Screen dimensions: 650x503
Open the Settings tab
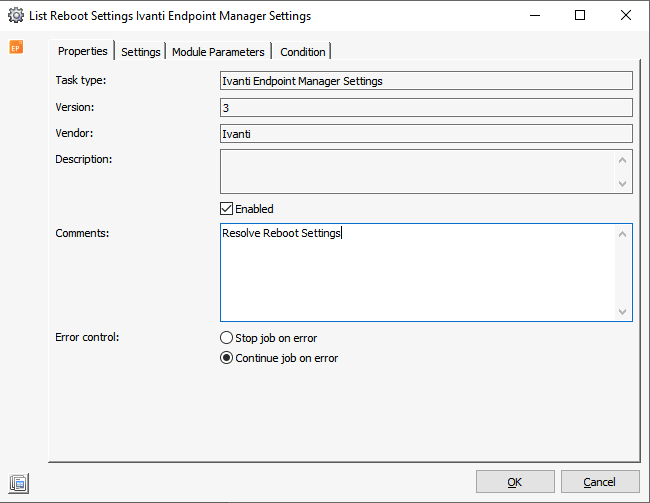click(141, 52)
